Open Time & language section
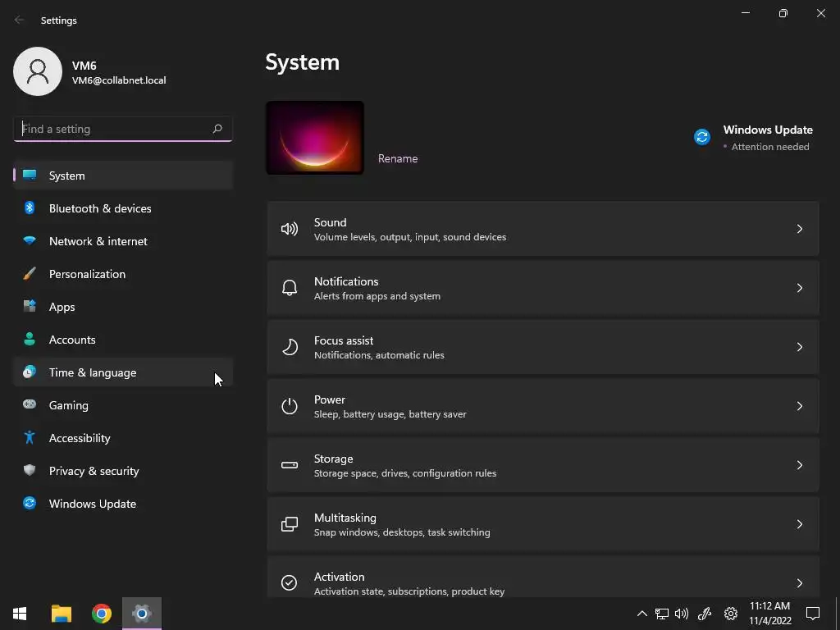Viewport: 840px width, 630px height. point(123,372)
